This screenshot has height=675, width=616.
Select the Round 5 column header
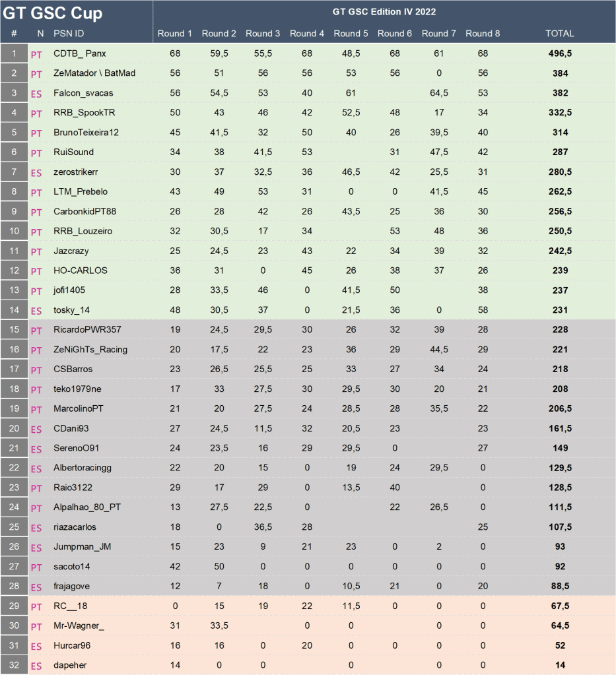click(351, 34)
